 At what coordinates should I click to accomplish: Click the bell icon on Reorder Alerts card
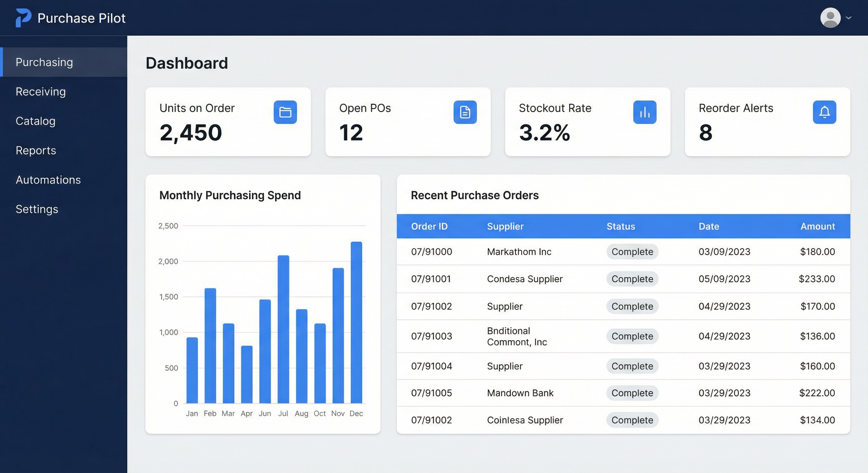pyautogui.click(x=824, y=112)
